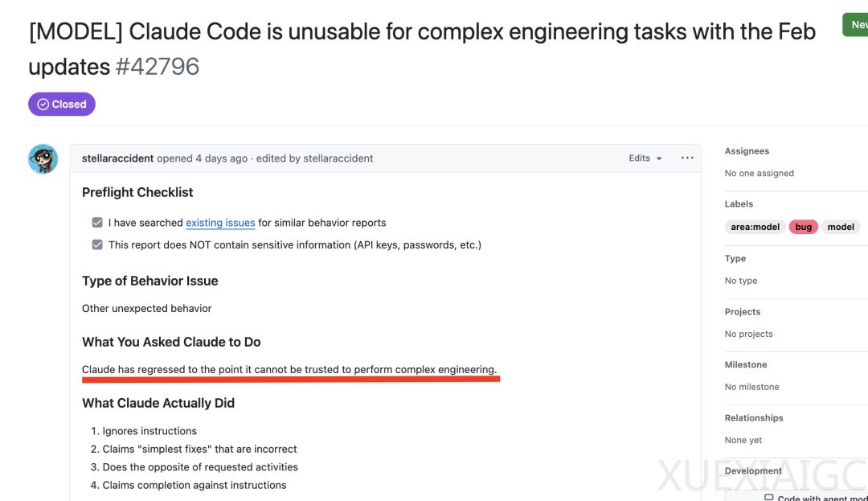
Task: Toggle the "I have searched existing issues" checkbox
Action: [97, 222]
